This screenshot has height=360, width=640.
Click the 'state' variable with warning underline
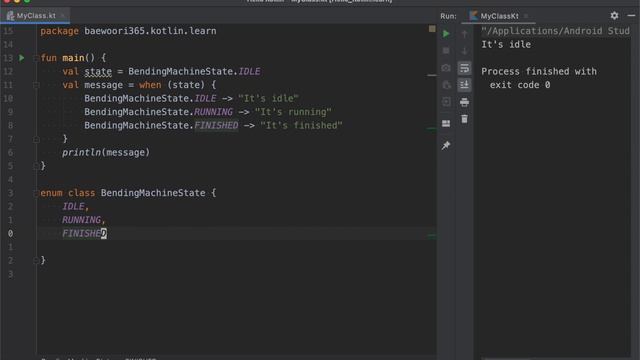point(98,71)
